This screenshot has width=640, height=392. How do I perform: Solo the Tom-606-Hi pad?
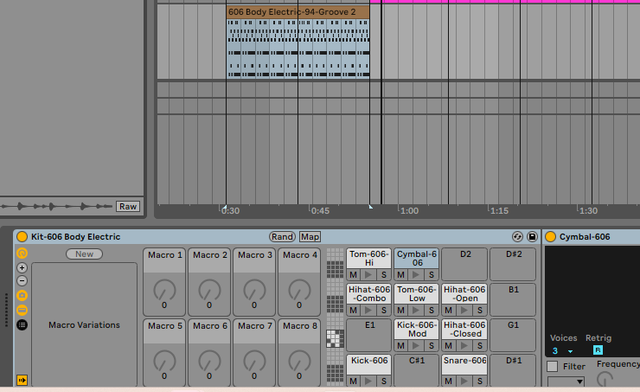[384, 275]
